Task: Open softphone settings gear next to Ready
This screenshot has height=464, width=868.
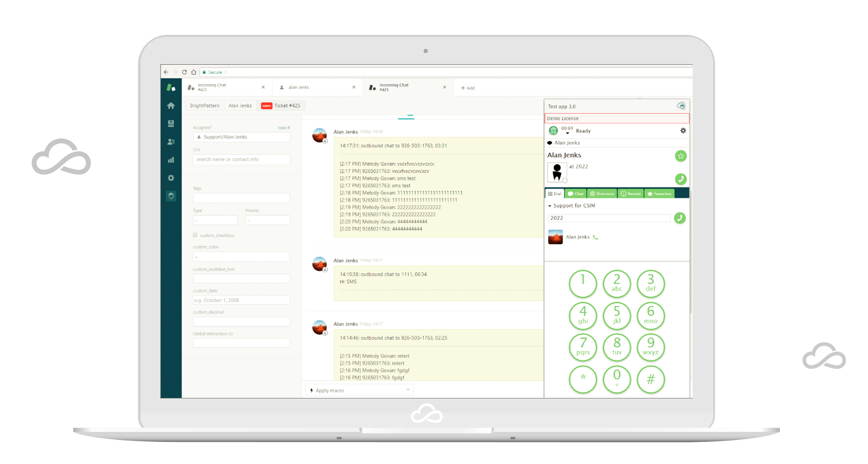Action: point(683,131)
